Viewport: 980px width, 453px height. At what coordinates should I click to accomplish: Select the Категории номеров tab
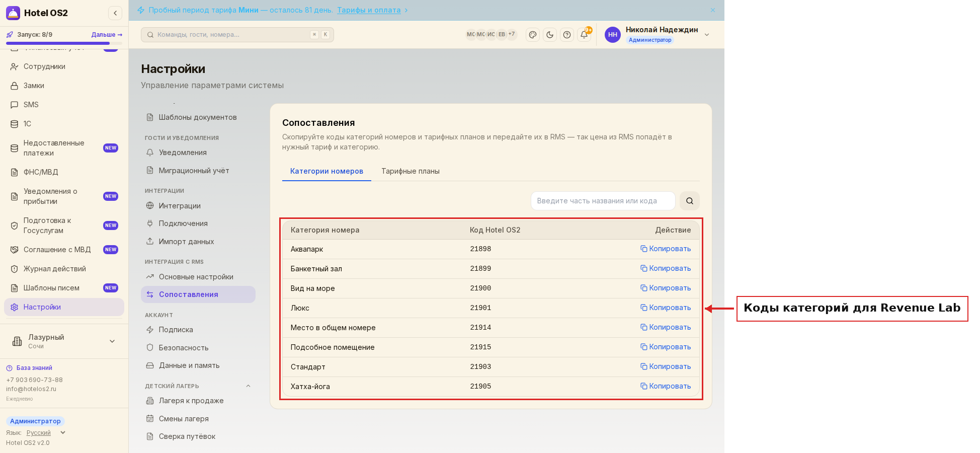click(x=326, y=171)
